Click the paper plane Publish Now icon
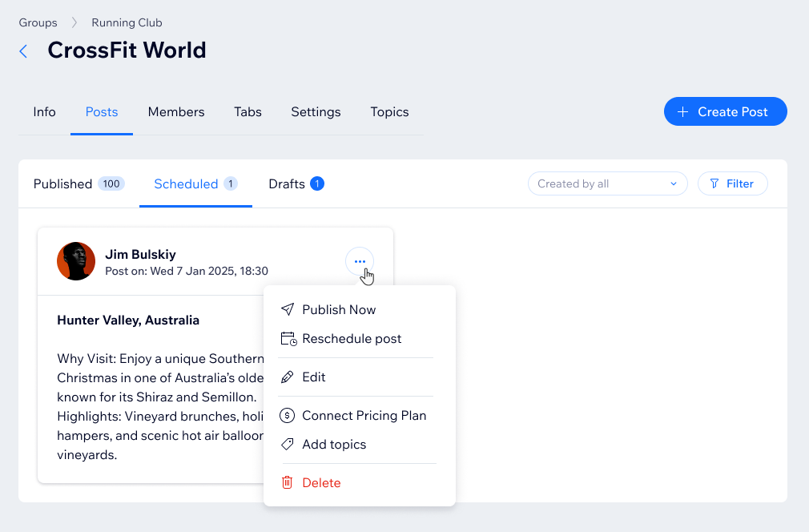809x532 pixels. [288, 309]
